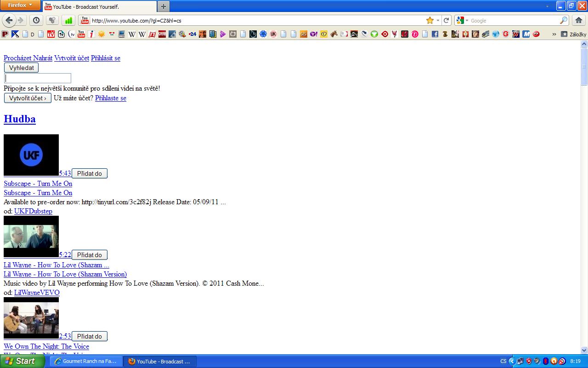The width and height of the screenshot is (588, 368).
Task: Switch to Gourmet Ranch taskbar window
Action: (x=86, y=361)
